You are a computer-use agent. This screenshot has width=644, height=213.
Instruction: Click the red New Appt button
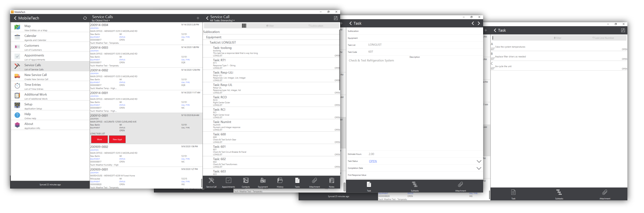coord(117,139)
